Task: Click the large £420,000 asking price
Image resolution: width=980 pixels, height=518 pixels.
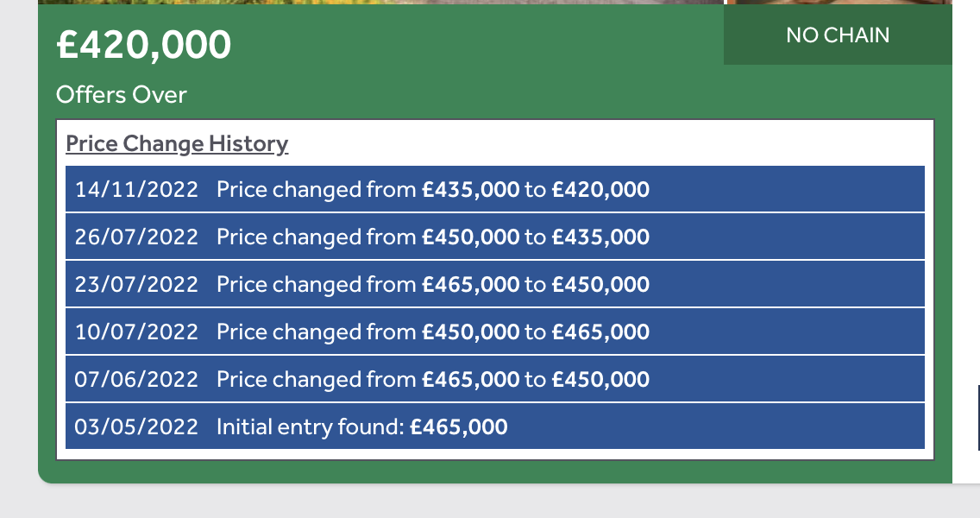Action: click(x=144, y=45)
